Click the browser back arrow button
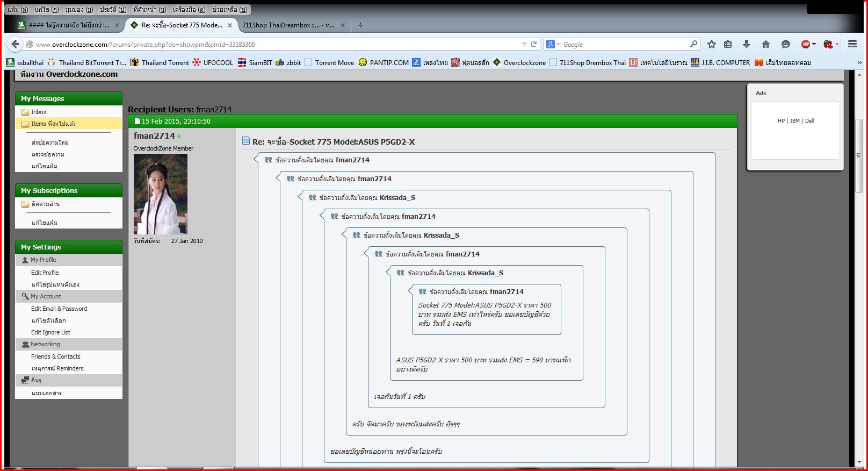The height and width of the screenshot is (471, 868). click(15, 44)
